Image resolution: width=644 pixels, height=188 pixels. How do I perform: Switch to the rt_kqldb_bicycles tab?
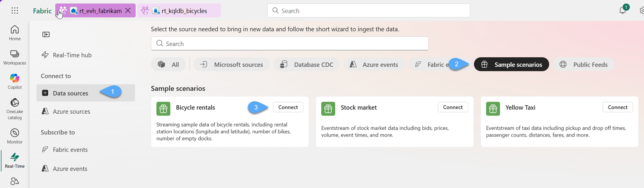(184, 11)
